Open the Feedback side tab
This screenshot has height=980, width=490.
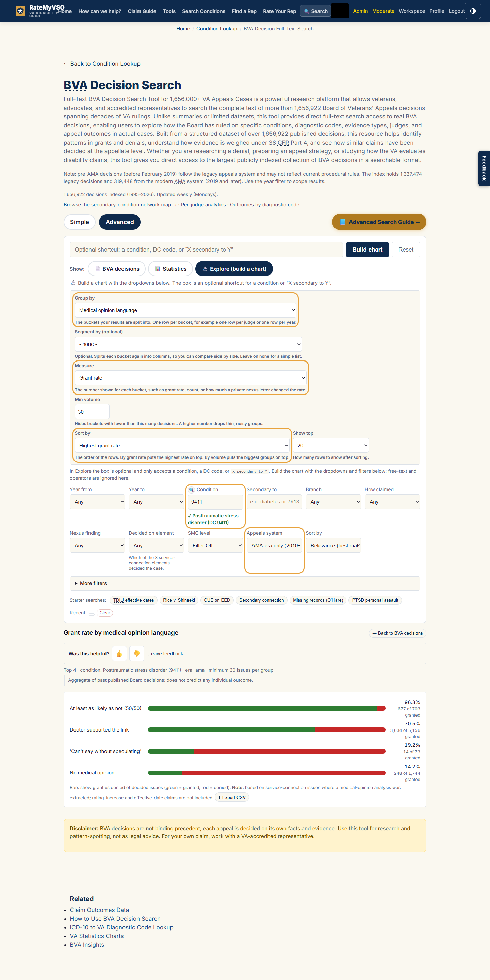[x=484, y=168]
